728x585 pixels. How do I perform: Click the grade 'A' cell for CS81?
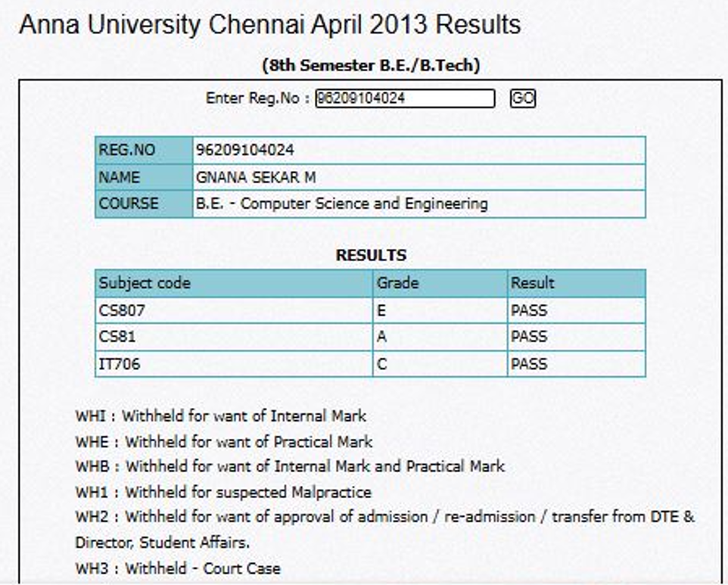point(441,338)
